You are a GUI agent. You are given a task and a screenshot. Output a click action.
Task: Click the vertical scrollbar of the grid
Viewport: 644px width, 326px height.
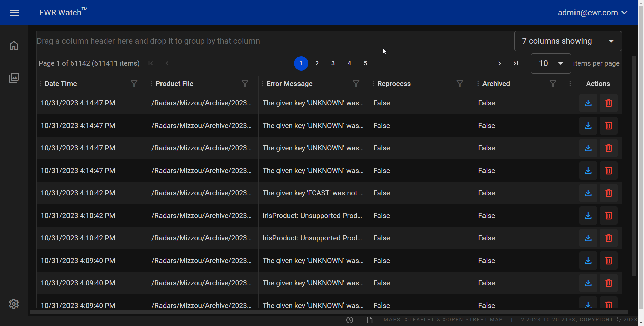coord(634,166)
